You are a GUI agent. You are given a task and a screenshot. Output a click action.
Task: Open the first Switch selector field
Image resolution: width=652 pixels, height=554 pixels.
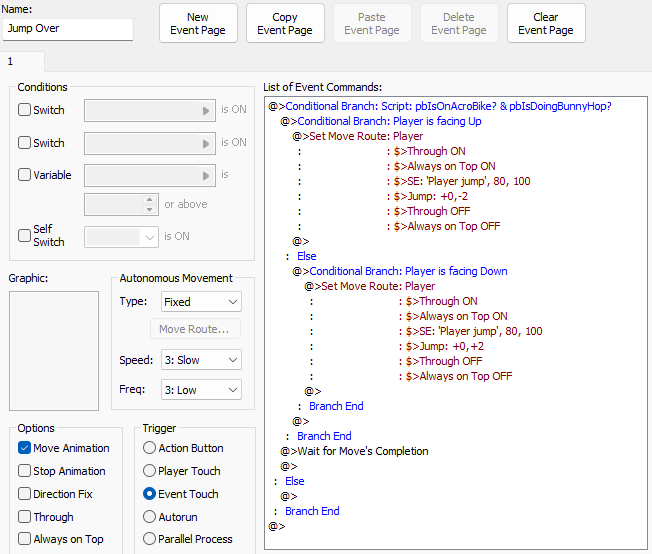pos(150,111)
